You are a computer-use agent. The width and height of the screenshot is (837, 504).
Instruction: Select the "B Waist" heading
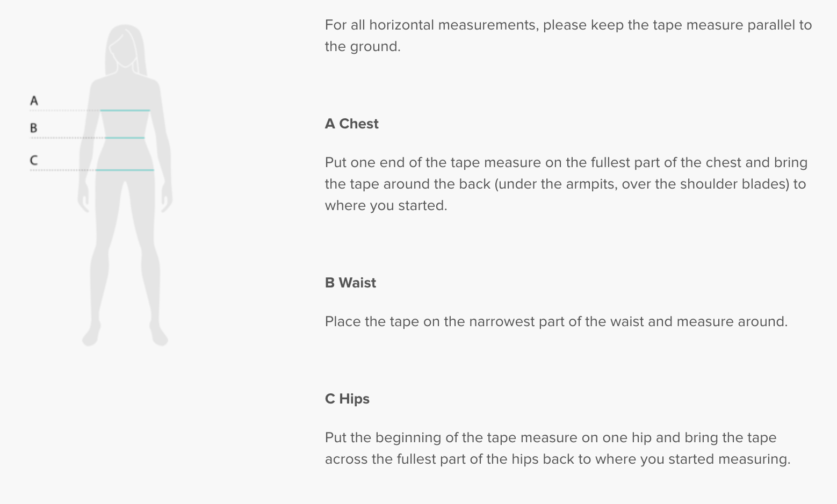(x=350, y=283)
